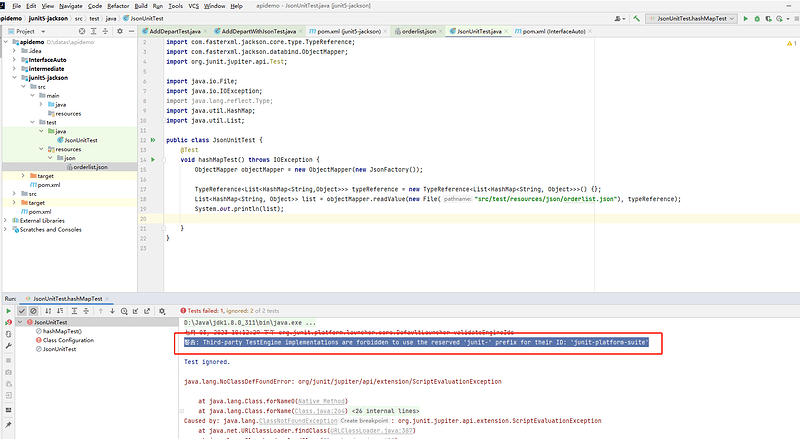Viewport: 800px width, 439px height.
Task: Select the hashMapTest() test result
Action: coord(62,331)
